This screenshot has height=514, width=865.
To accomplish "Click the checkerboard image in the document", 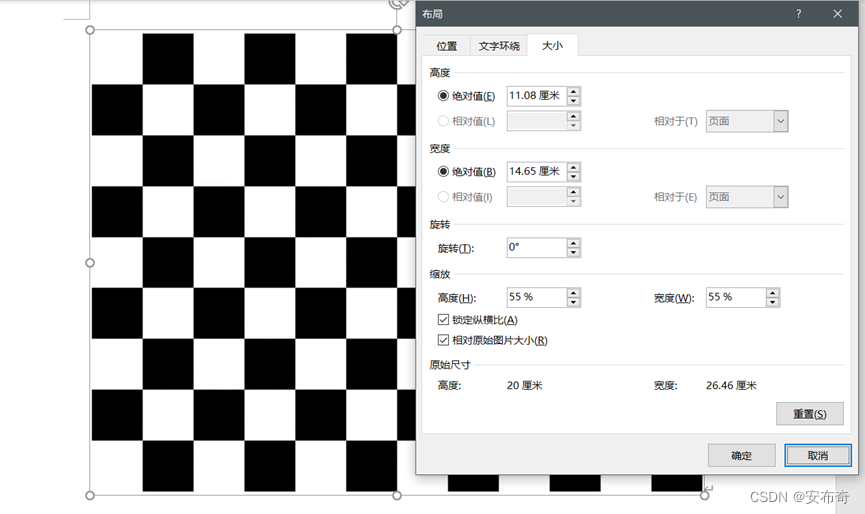I will tap(253, 263).
